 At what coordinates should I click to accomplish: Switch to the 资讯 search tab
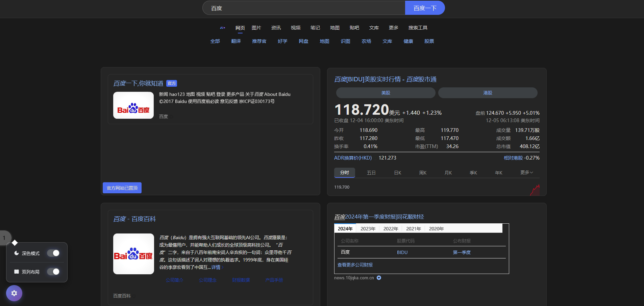click(276, 28)
